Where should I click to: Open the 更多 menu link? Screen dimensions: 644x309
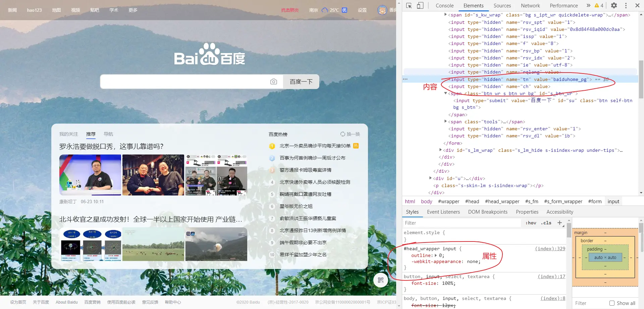tap(133, 10)
